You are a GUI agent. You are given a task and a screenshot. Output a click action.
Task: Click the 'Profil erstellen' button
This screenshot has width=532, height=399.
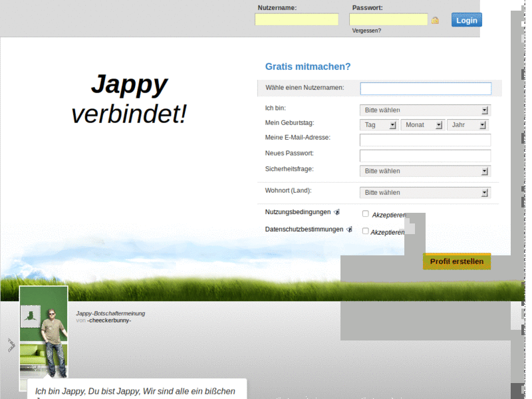457,261
